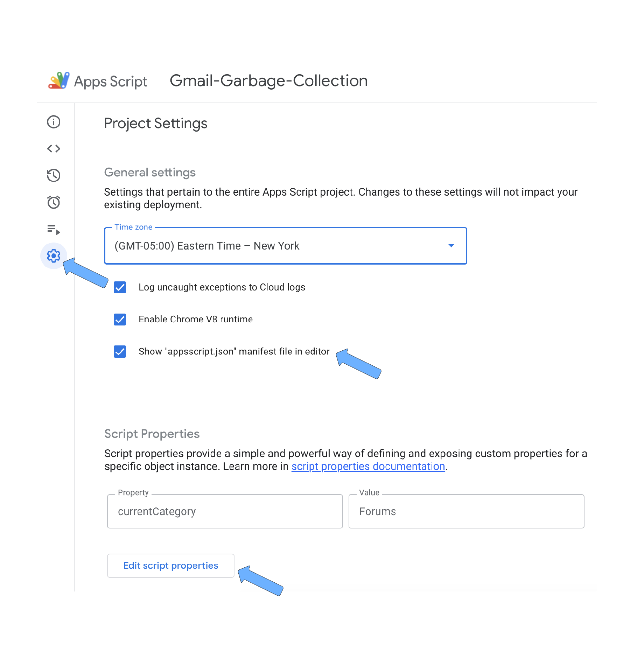
Task: Select Project Settings gear icon
Action: tap(54, 256)
